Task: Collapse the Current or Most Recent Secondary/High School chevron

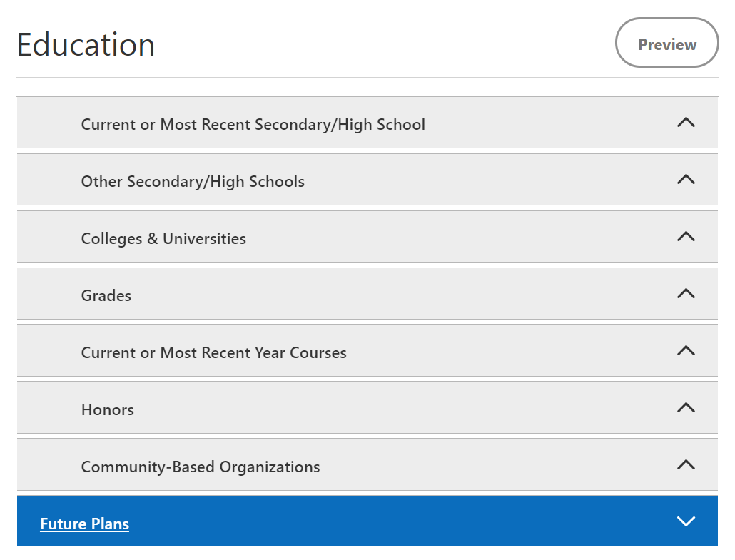Action: point(686,123)
